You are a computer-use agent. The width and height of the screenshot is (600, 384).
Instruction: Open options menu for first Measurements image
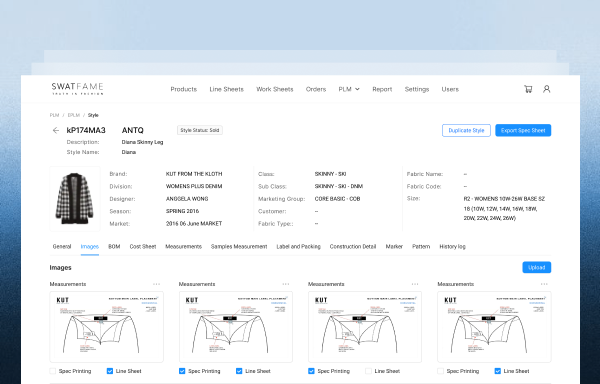[157, 284]
